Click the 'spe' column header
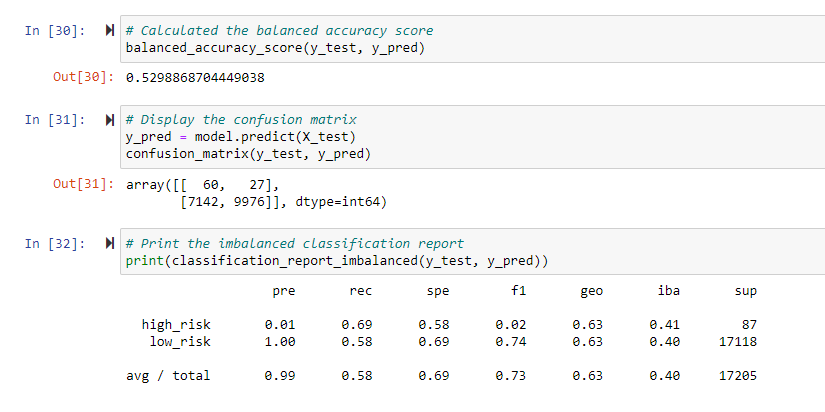This screenshot has height=412, width=825. [x=438, y=292]
